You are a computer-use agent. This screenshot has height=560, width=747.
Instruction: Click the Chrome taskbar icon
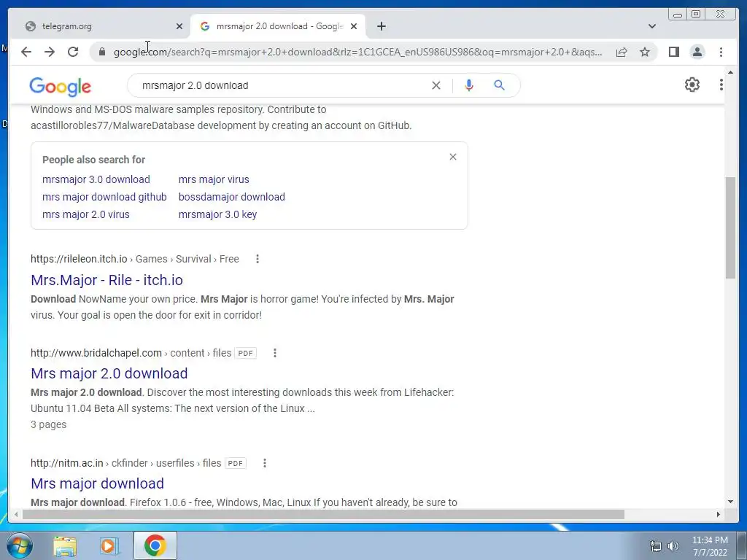click(x=155, y=545)
